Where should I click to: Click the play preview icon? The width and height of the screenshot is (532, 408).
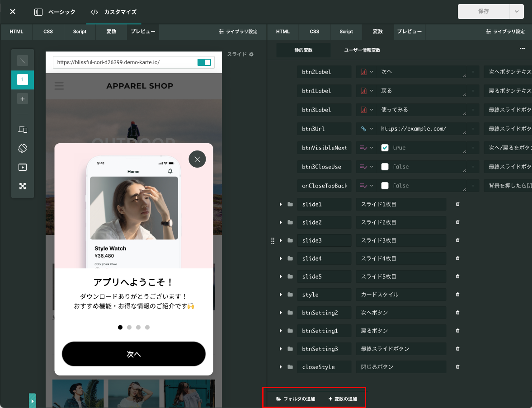pos(23,167)
